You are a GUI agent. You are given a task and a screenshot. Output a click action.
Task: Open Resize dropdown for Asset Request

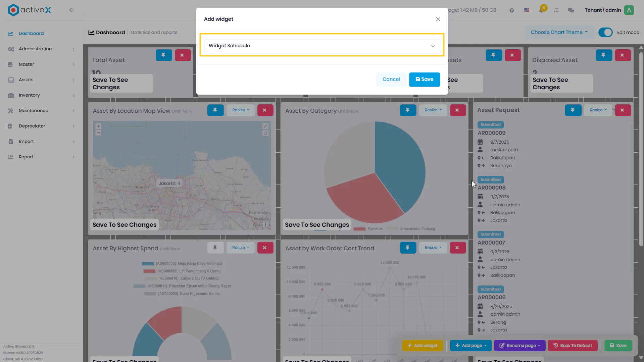coord(598,110)
